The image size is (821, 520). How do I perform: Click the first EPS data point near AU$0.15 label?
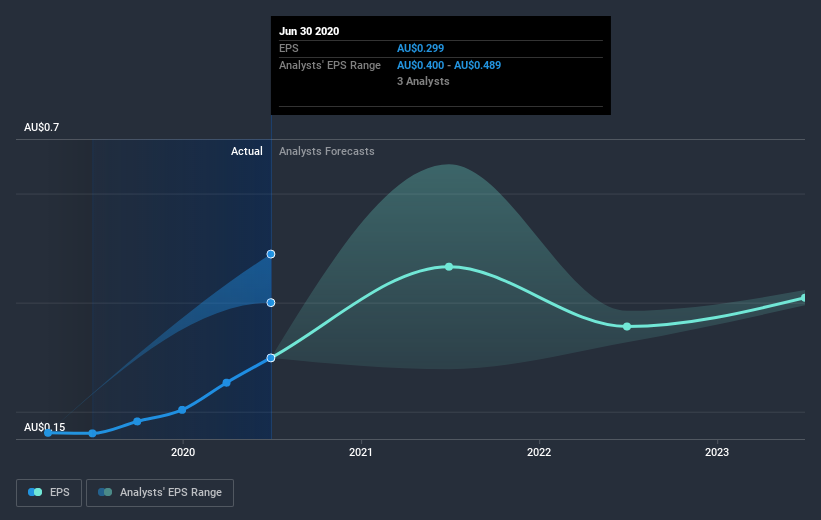(x=48, y=433)
